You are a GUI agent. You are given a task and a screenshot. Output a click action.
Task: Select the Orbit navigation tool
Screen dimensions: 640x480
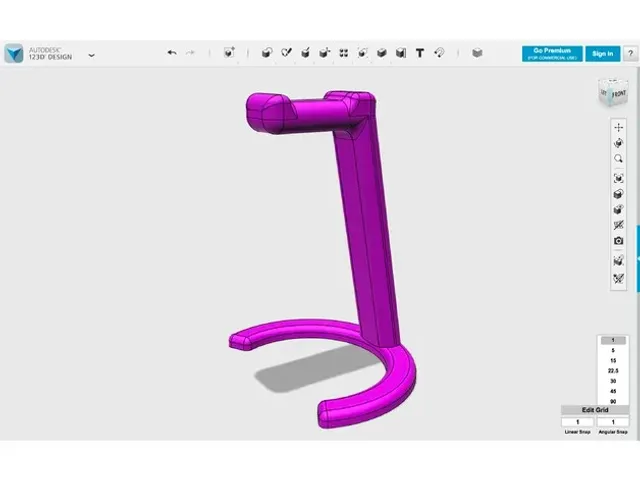pos(618,143)
